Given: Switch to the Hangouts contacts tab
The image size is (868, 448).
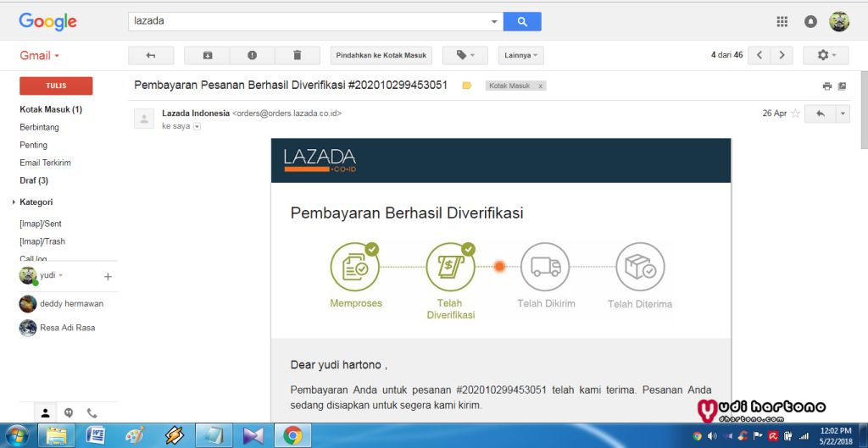Looking at the screenshot, I should point(46,412).
